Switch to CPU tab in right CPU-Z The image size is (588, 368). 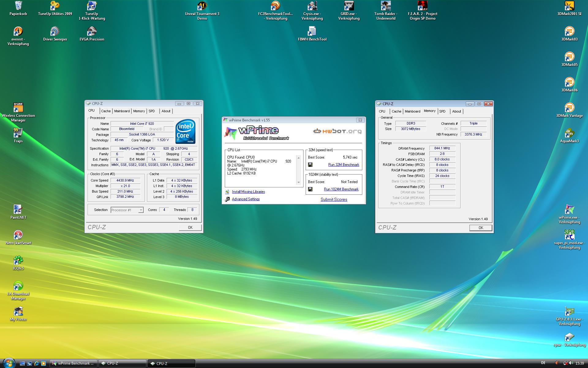click(x=382, y=111)
